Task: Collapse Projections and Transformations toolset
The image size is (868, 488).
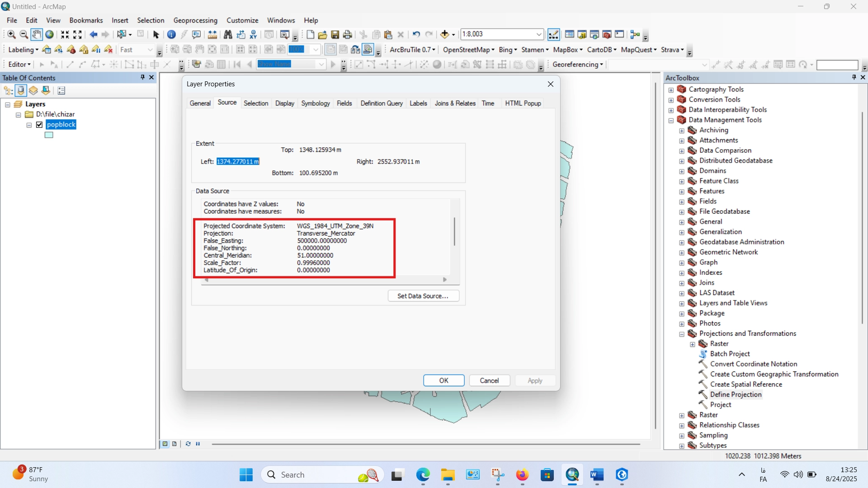Action: click(x=682, y=334)
